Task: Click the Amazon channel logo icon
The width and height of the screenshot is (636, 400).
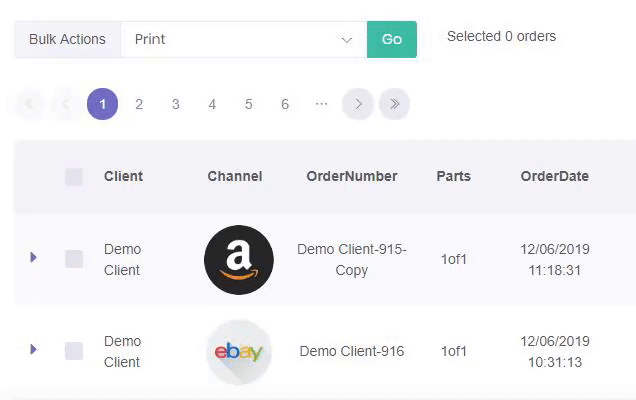Action: [x=239, y=260]
